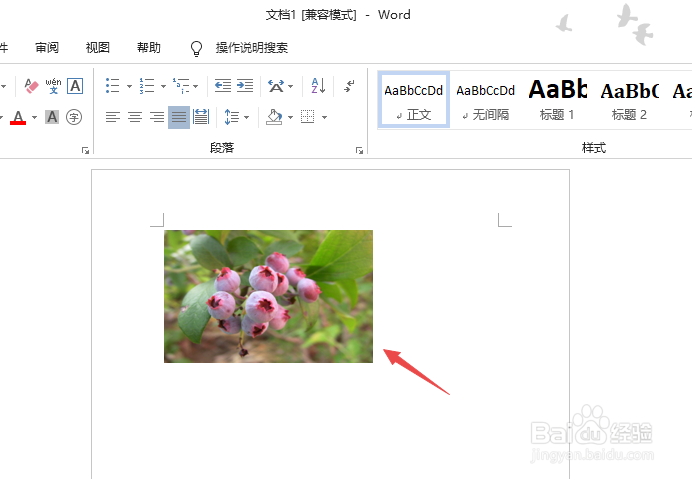
Task: Apply numbered list
Action: pos(147,86)
